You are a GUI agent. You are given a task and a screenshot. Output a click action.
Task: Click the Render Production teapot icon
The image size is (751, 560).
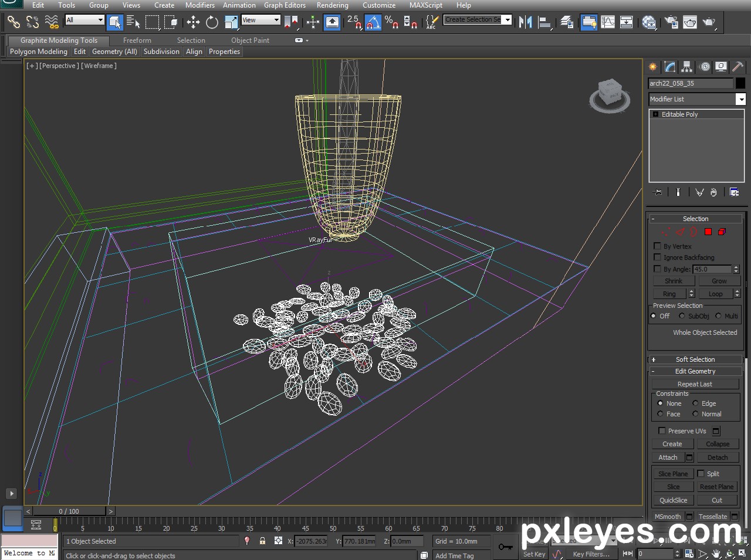coord(709,22)
